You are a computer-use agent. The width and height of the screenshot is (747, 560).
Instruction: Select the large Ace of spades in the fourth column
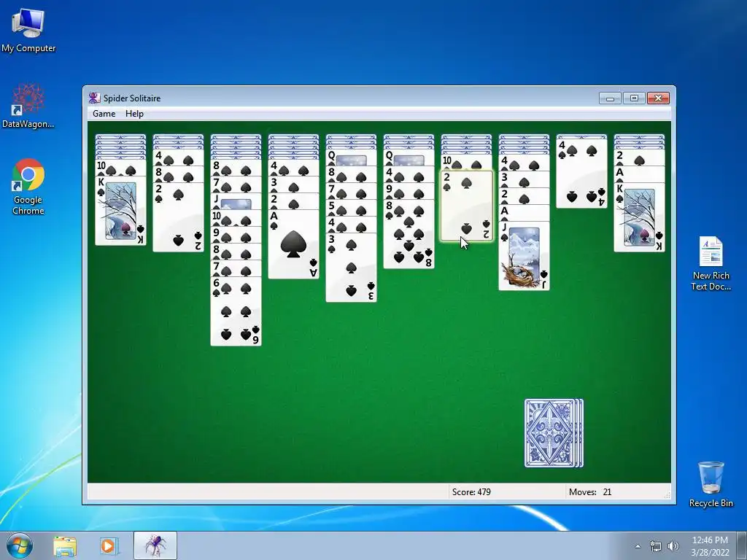pyautogui.click(x=293, y=244)
